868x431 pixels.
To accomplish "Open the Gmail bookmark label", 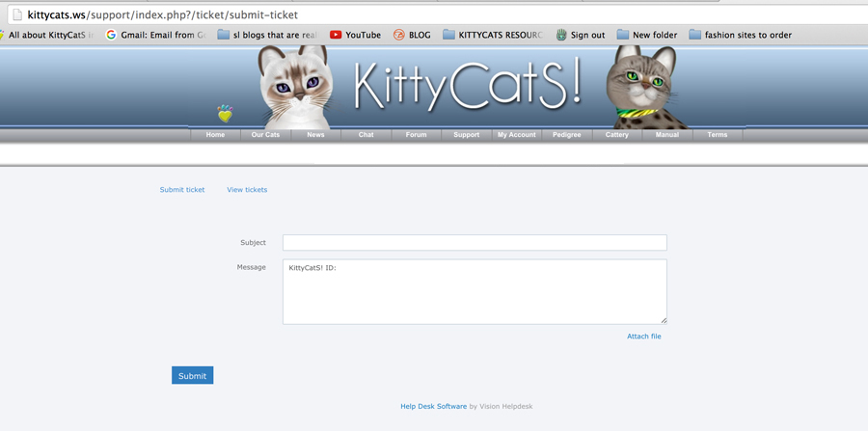I will tap(163, 35).
